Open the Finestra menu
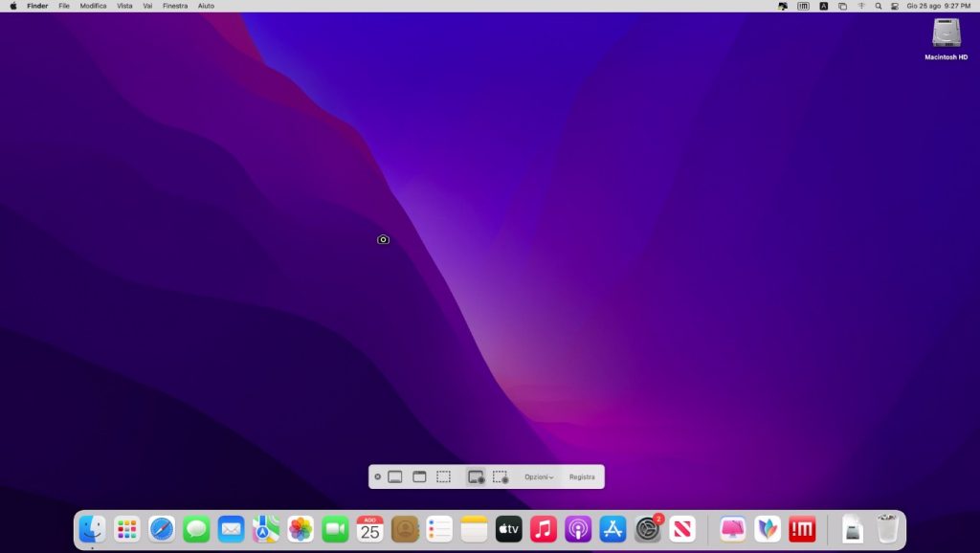The height and width of the screenshot is (553, 980). [175, 6]
